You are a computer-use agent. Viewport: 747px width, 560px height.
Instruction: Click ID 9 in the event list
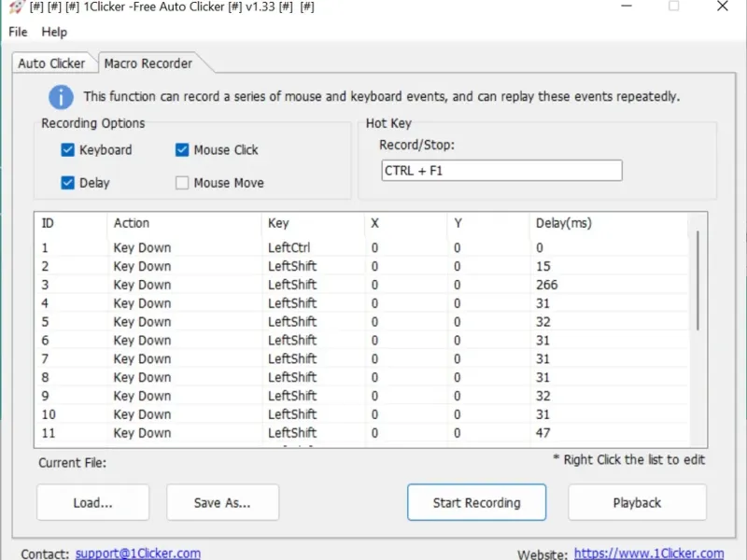pyautogui.click(x=45, y=396)
